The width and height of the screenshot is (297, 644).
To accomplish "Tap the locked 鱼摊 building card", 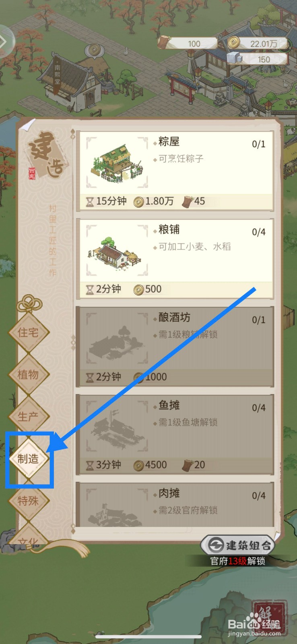I will (175, 434).
